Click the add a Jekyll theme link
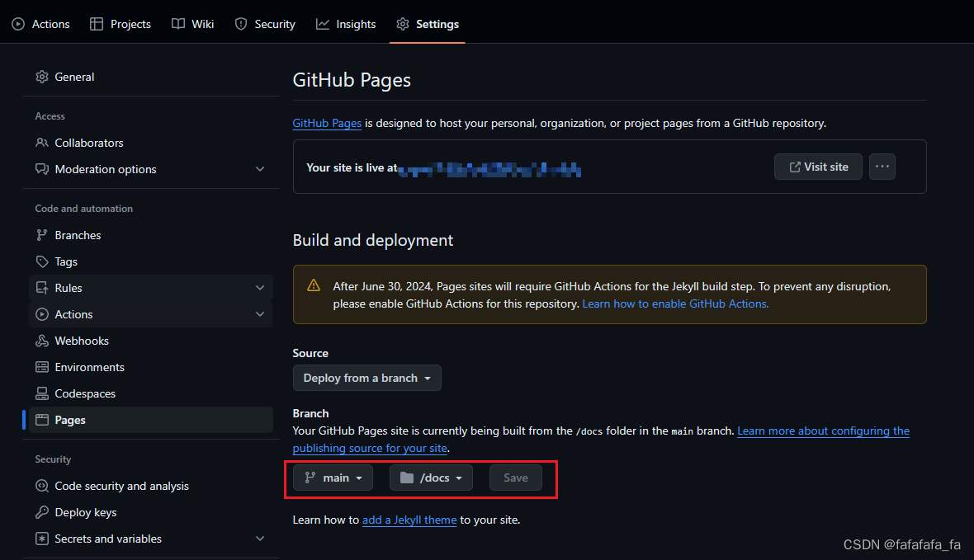 409,520
